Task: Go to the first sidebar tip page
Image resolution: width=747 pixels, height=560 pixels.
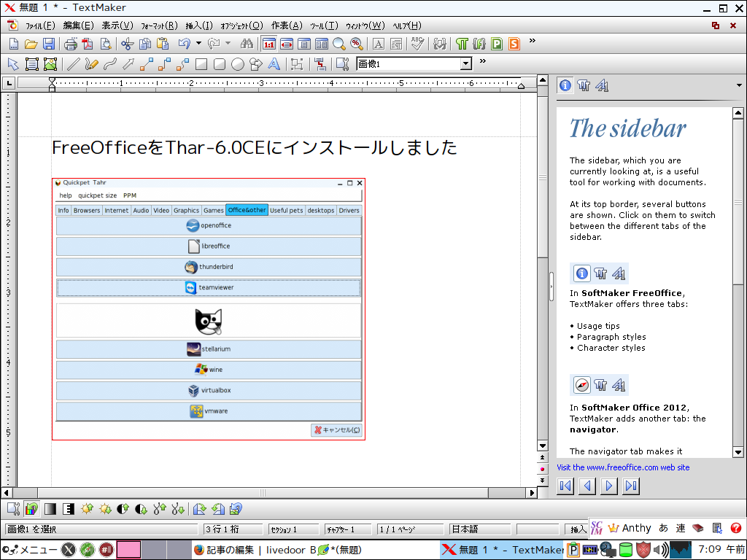Action: [x=565, y=486]
